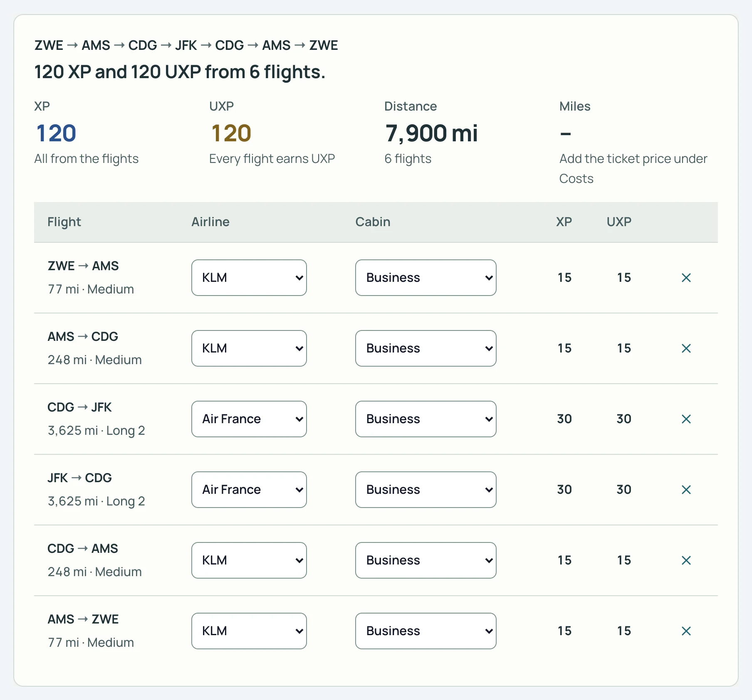
Task: Open cabin dropdown for JFK → CDG
Action: (x=426, y=490)
